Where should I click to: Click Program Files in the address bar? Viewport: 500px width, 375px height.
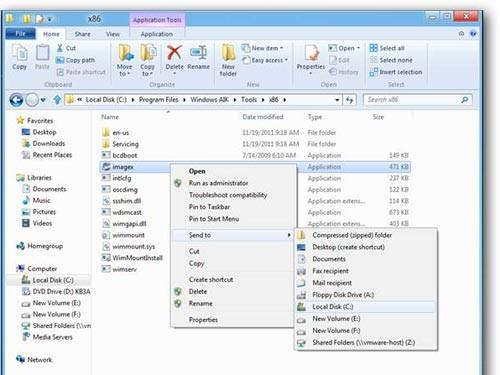click(158, 100)
